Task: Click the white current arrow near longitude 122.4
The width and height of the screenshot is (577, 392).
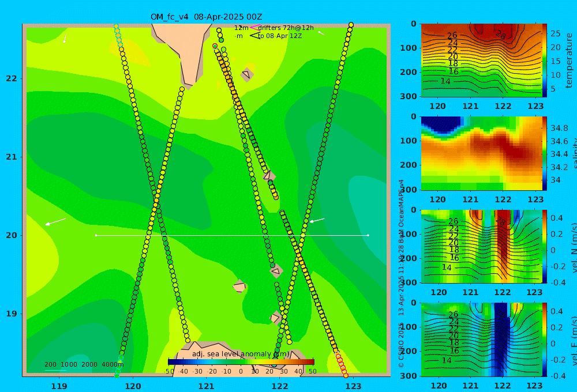Action: tap(317, 220)
